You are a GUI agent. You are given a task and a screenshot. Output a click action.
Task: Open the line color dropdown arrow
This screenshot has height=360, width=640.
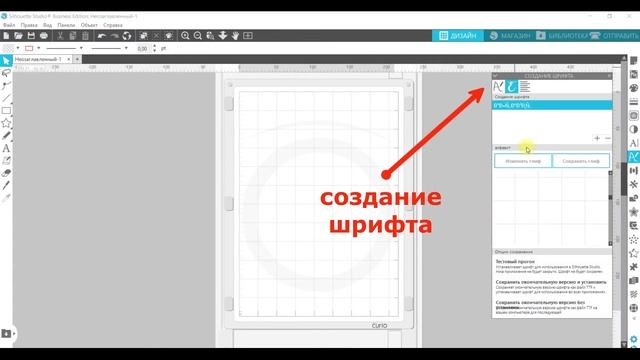(x=39, y=48)
